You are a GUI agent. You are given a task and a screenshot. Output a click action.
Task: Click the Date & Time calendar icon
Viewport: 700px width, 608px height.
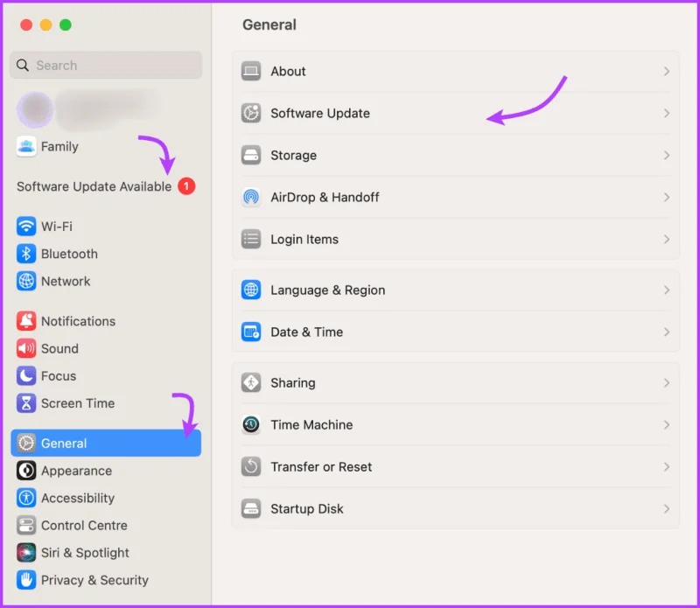(251, 332)
